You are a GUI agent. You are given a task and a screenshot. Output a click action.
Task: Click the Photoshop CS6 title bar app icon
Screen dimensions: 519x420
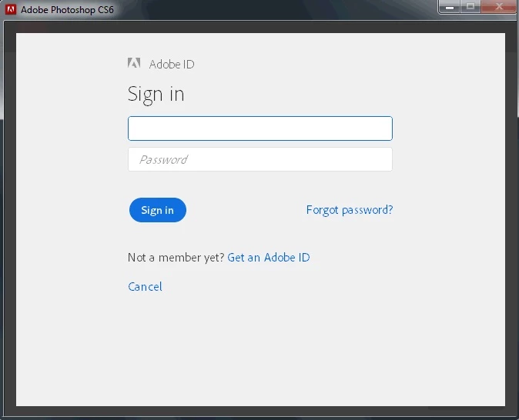click(x=11, y=9)
